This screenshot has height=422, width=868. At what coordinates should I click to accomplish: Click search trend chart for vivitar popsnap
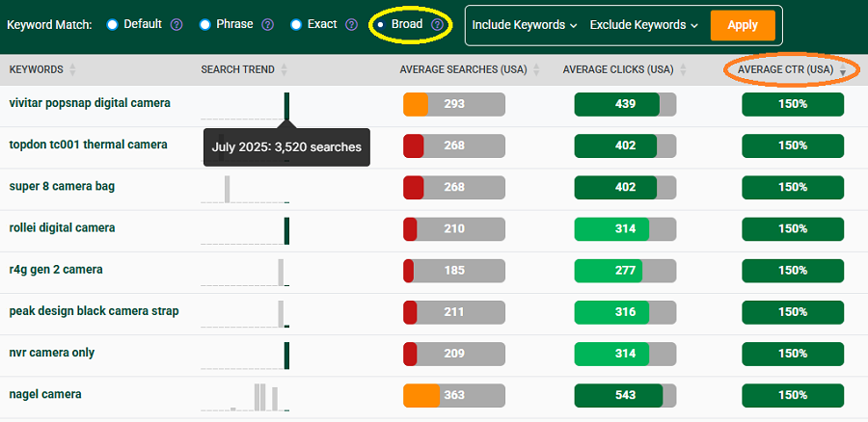pos(245,106)
